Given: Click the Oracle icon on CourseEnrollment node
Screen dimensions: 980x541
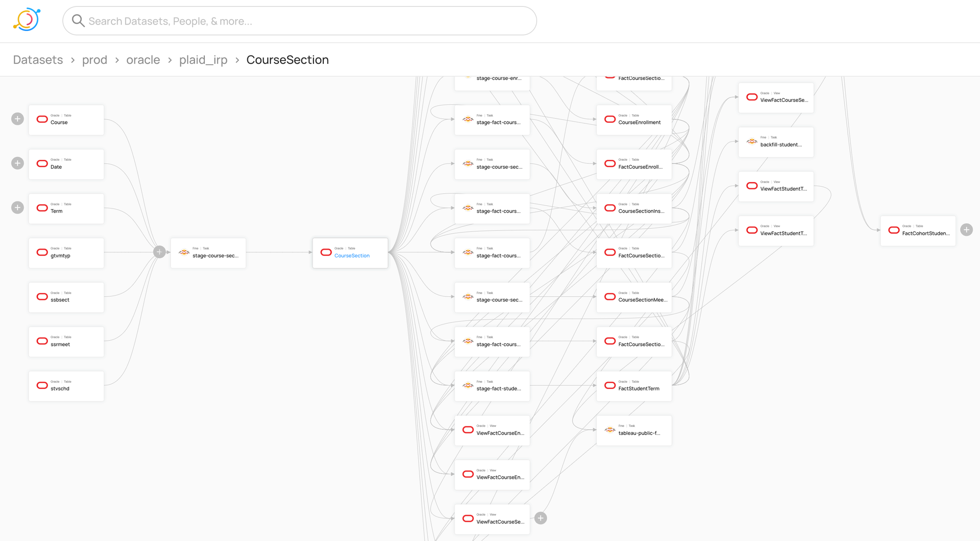Looking at the screenshot, I should (x=610, y=119).
